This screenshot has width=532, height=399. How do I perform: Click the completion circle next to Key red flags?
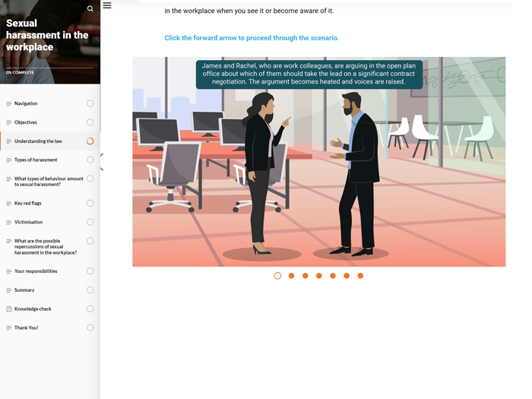point(90,204)
